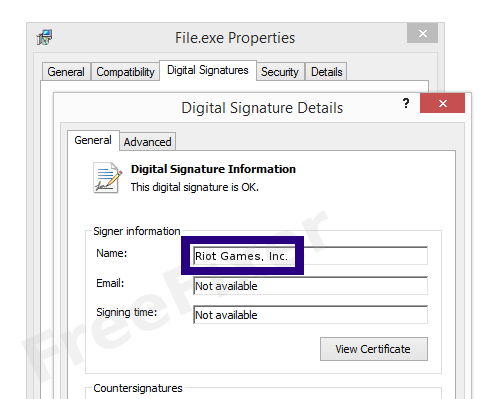Screen dimensions: 481x399
Task: Click the 'Digital Signature Details' dialog title
Action: click(262, 108)
